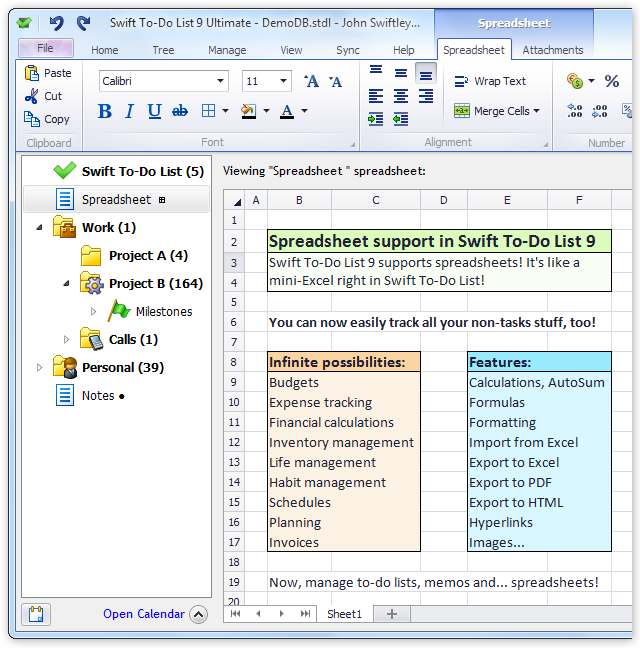The width and height of the screenshot is (640, 648).
Task: Copy selection using Copy icon
Action: pos(32,119)
